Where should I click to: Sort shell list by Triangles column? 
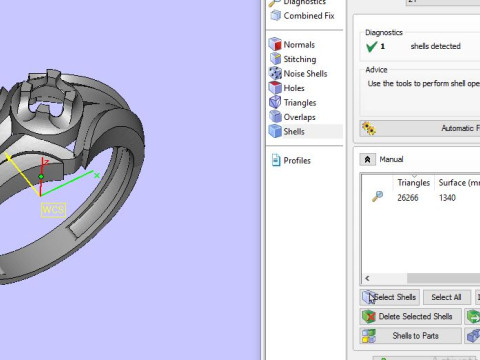(x=414, y=183)
